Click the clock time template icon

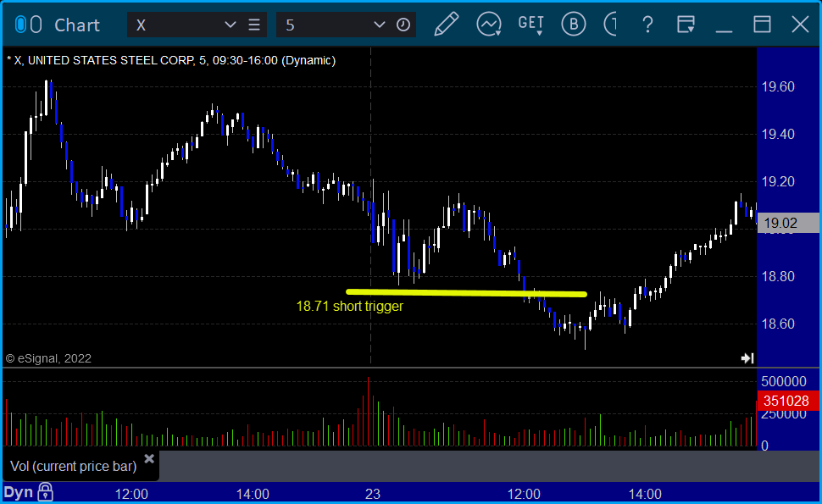click(x=403, y=25)
